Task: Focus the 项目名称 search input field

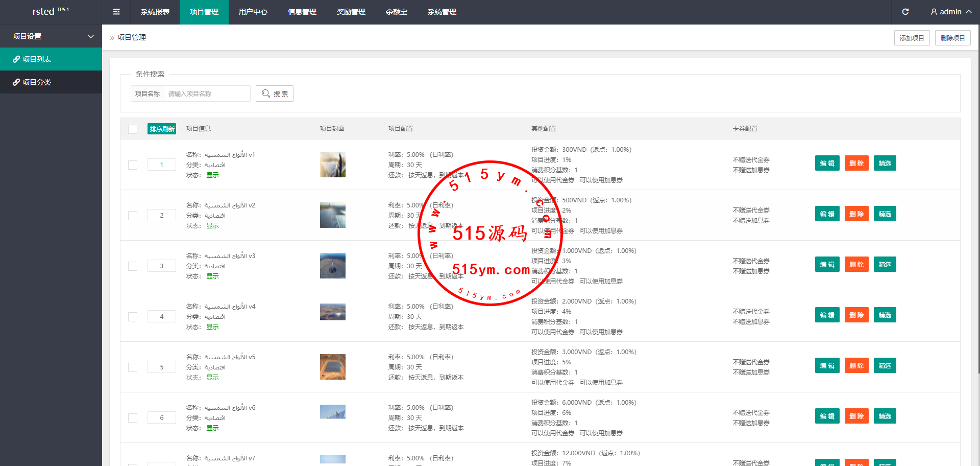Action: (x=207, y=94)
